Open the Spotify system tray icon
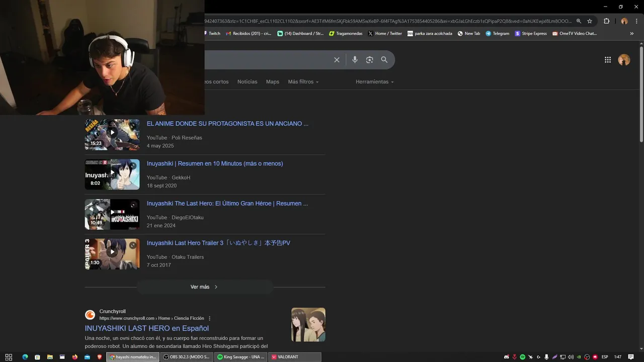This screenshot has height=362, width=644. click(522, 357)
